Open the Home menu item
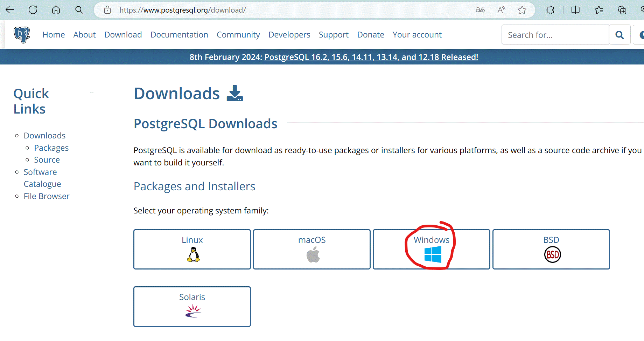The width and height of the screenshot is (644, 341). pos(54,35)
